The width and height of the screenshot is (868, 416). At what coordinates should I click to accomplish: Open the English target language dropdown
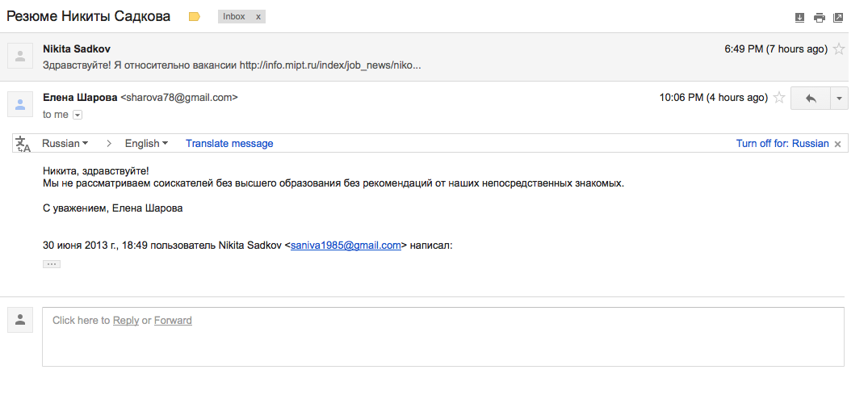(x=147, y=144)
